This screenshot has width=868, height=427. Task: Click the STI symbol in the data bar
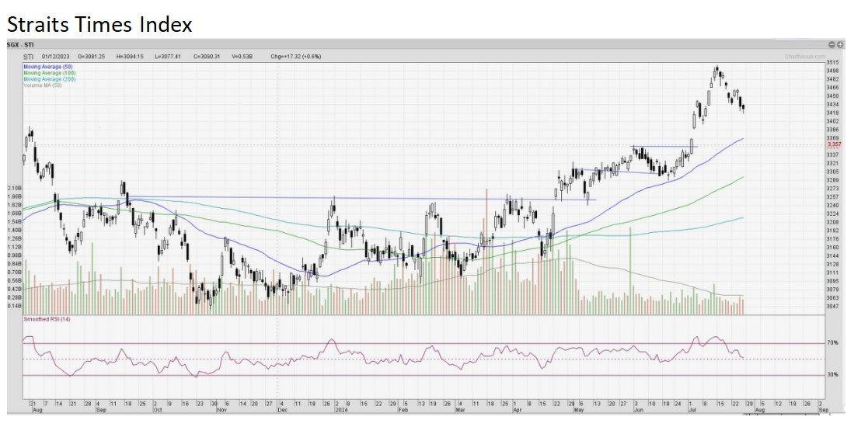pos(29,57)
